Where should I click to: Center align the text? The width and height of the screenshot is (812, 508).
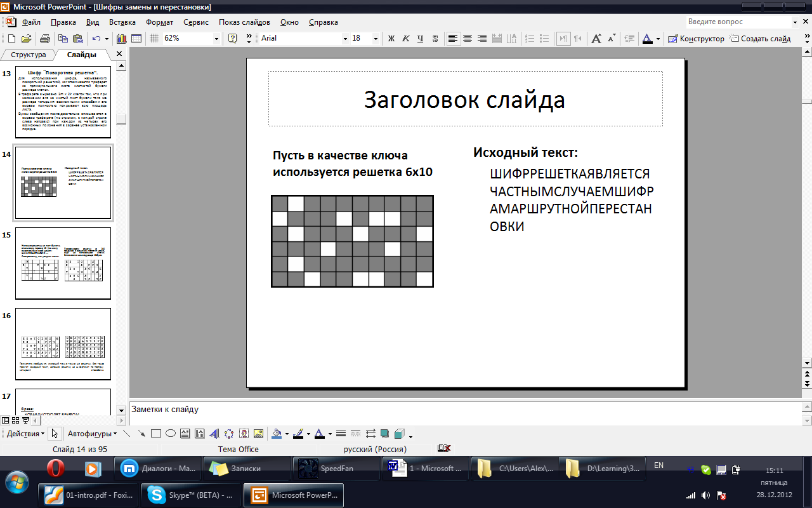pos(468,38)
